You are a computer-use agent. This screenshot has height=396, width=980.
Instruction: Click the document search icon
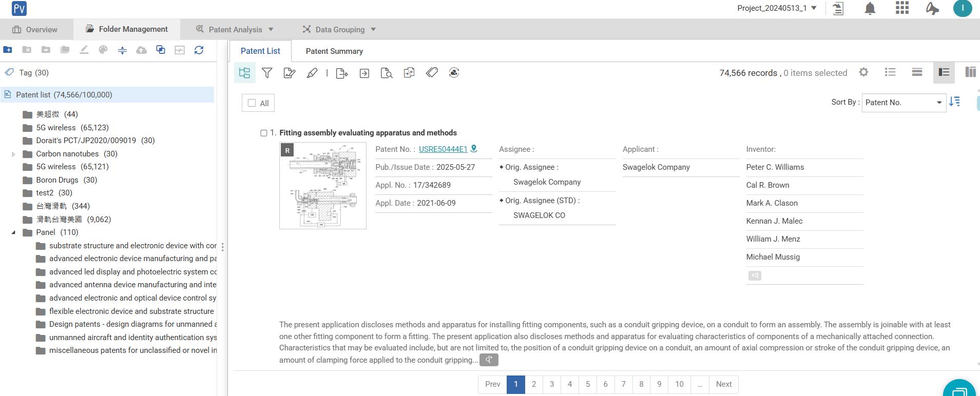coord(387,73)
